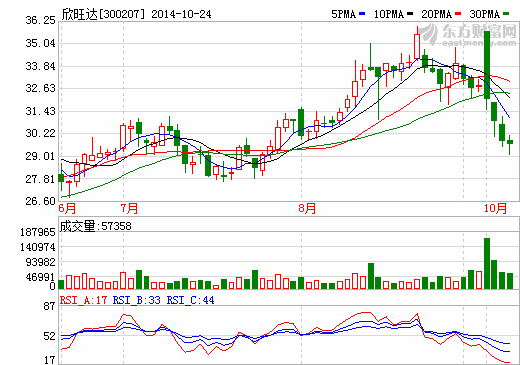
Task: Click the RSI_A:17 indicator label
Action: tap(83, 300)
